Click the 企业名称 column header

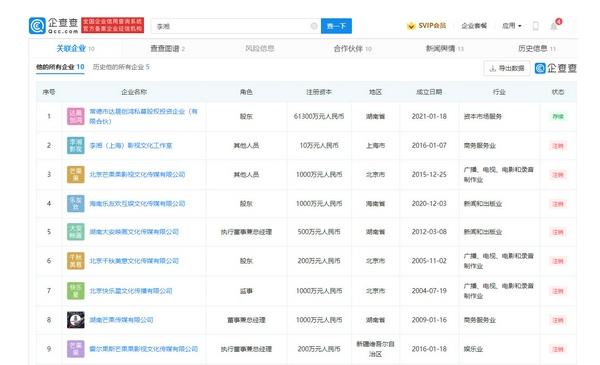[134, 92]
